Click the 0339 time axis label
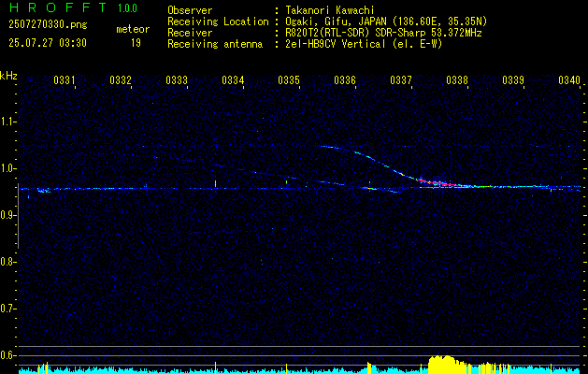This screenshot has width=588, height=374. coord(513,79)
